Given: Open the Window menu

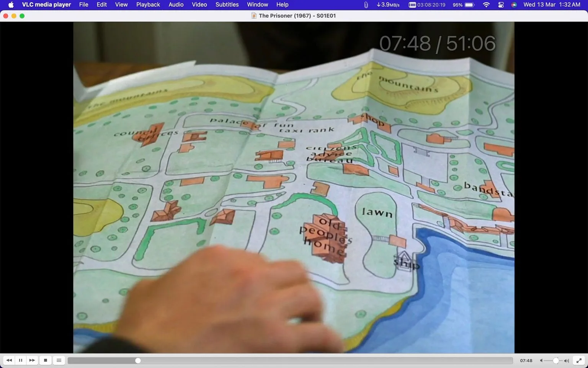Looking at the screenshot, I should [258, 5].
